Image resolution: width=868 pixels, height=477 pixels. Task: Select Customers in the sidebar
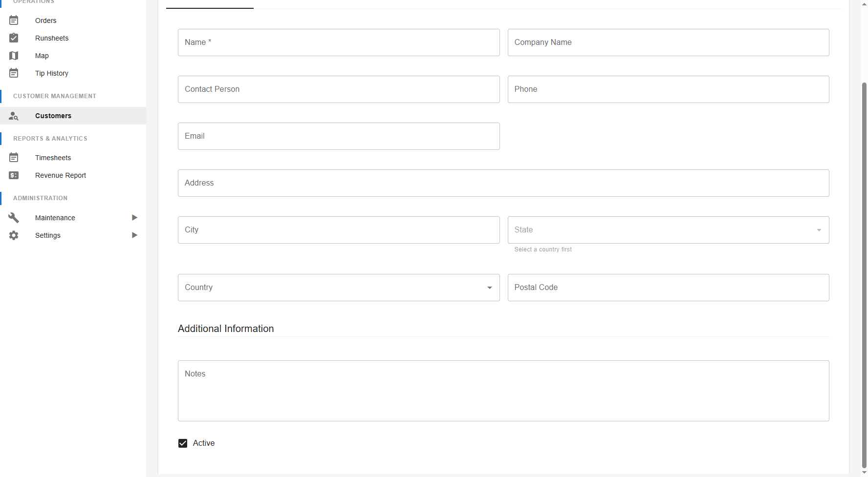tap(53, 116)
